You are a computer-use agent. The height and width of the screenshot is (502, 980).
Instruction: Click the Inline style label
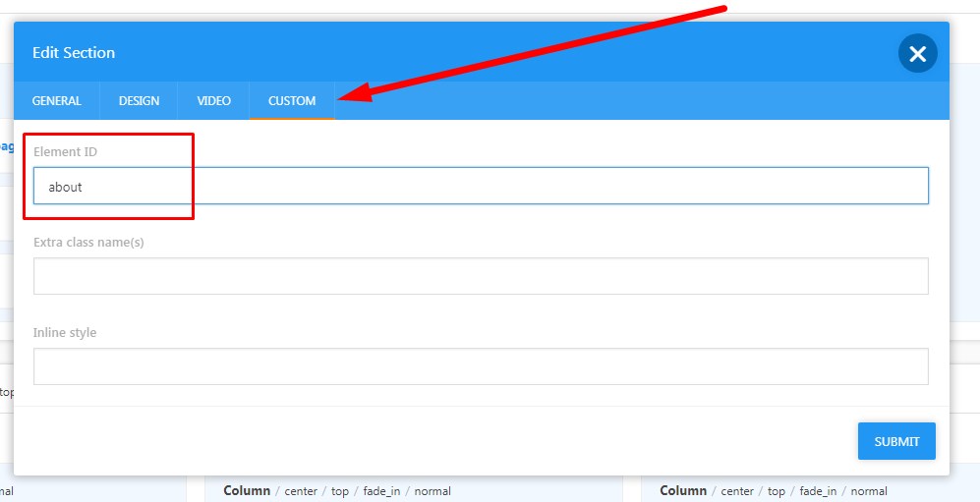(65, 333)
